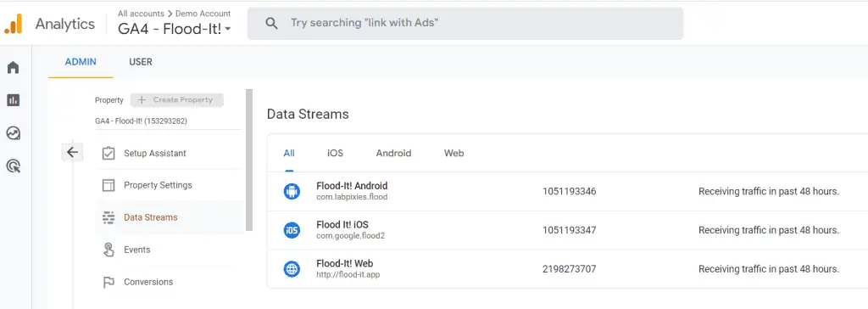Screen dimensions: 868x309
Task: Click the Data Streams heading
Action: (x=308, y=115)
